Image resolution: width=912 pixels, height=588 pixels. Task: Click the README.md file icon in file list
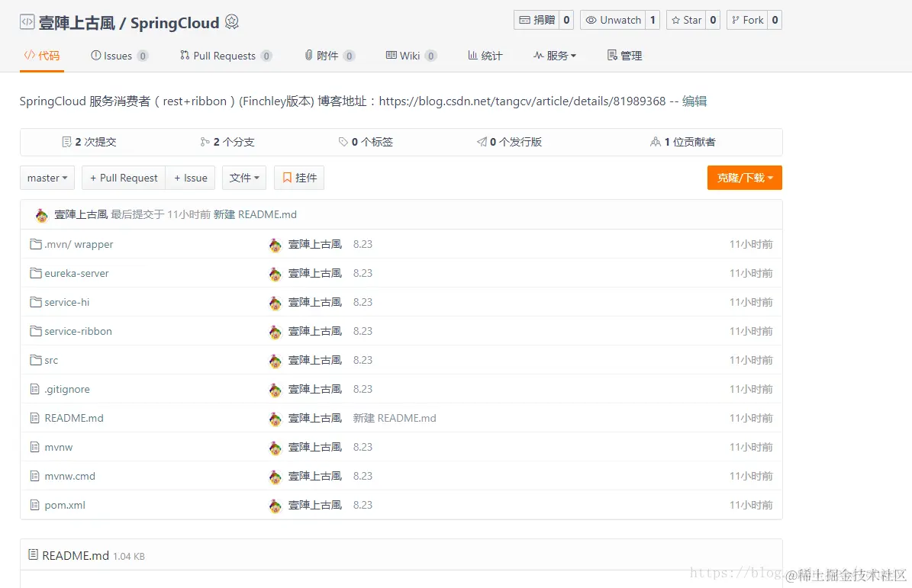(35, 419)
